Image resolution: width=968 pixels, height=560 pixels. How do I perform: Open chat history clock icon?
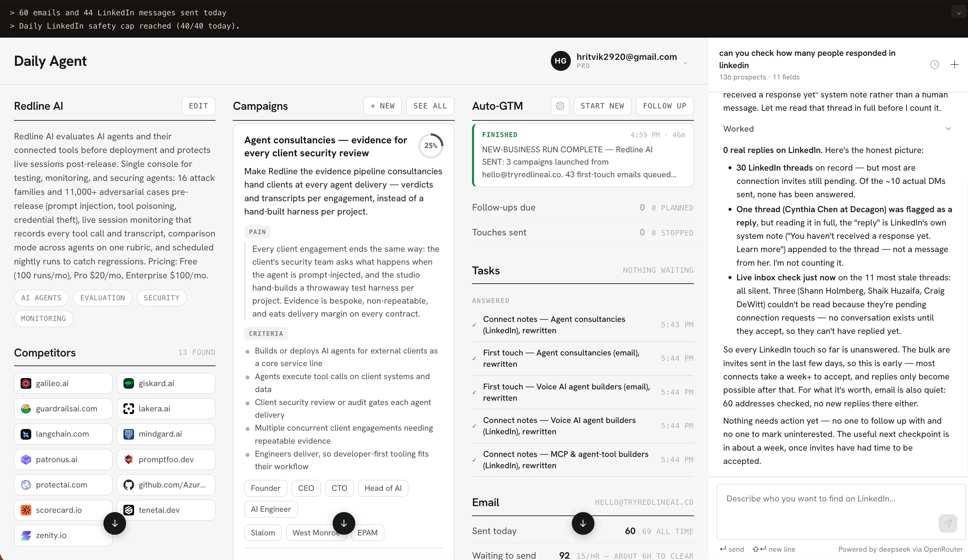tap(935, 65)
